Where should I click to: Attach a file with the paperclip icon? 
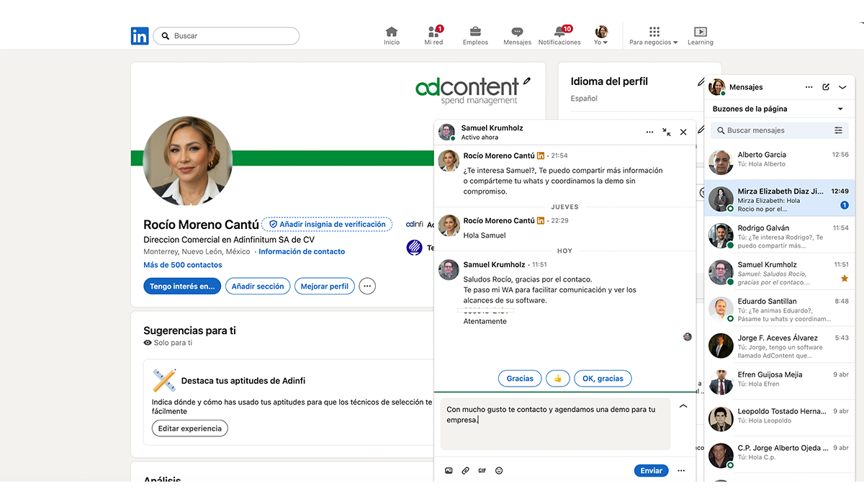tap(465, 471)
